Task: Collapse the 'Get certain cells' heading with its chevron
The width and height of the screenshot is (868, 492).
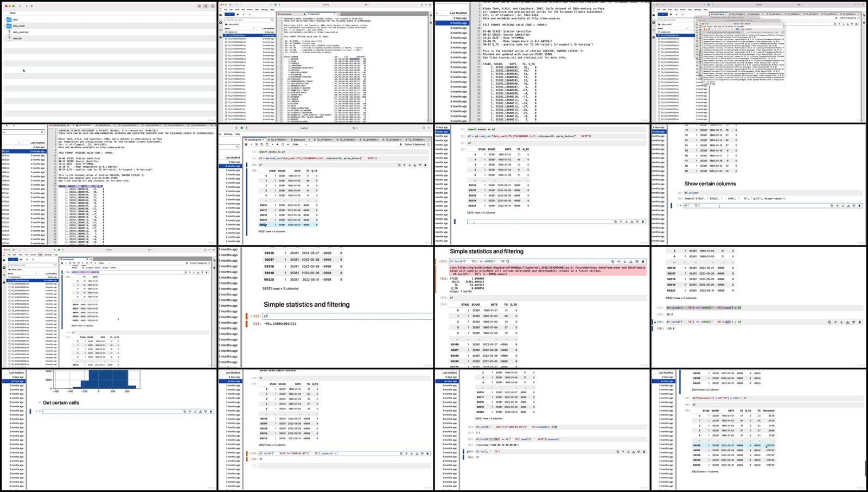Action: (40, 403)
